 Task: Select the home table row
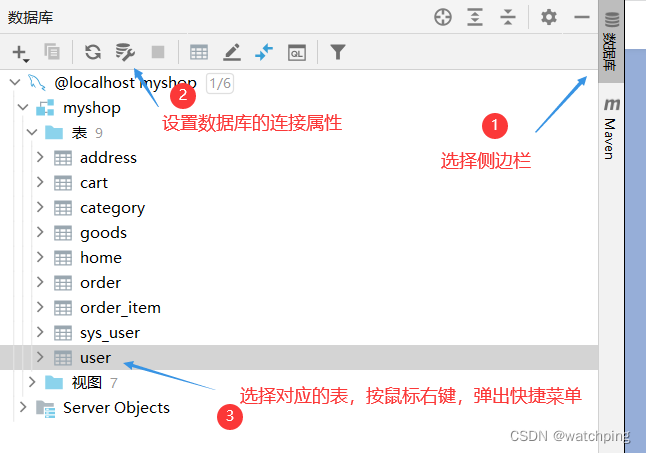point(299,258)
